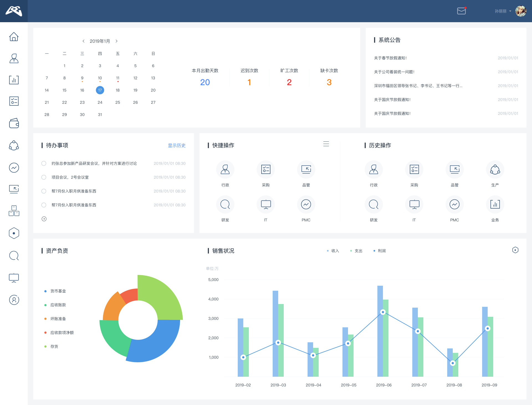Open the screen with arrow icon in sidebar
Viewport: 532px width, 405px height.
tap(14, 189)
